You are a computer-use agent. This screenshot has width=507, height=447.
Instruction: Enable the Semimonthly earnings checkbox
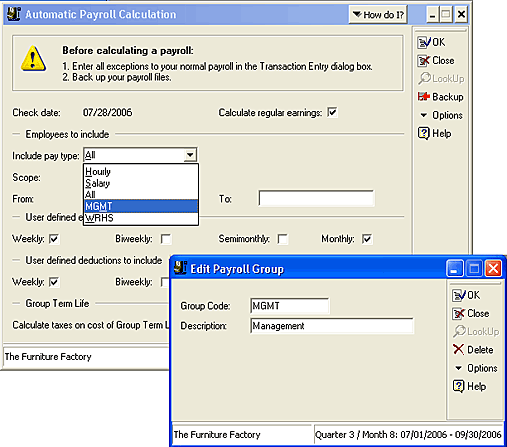pos(283,239)
